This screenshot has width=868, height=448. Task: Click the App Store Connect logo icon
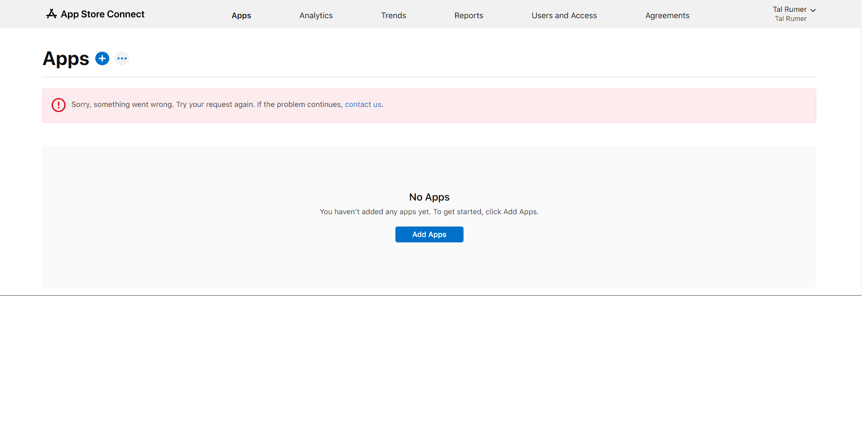coord(51,14)
